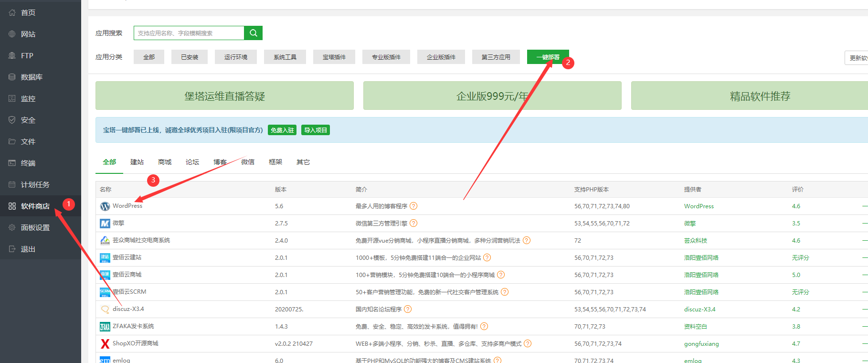Click the 壹佰云建站 app icon

point(105,258)
